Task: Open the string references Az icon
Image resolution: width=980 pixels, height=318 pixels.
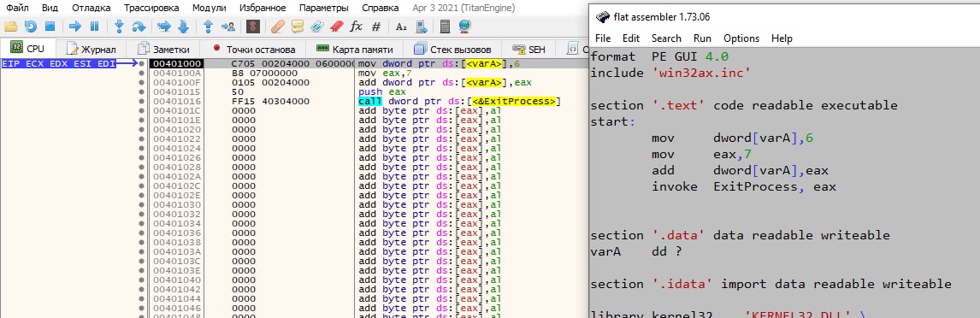Action: (x=401, y=26)
